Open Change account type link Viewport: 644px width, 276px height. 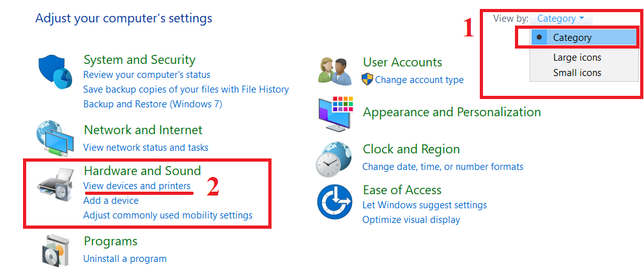tap(419, 80)
